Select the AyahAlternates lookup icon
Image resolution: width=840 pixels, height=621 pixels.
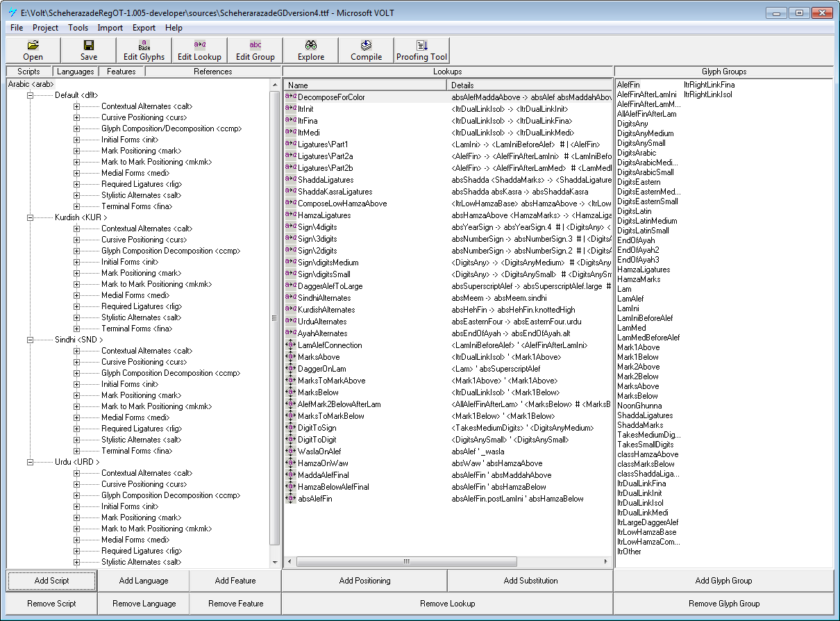tap(290, 333)
